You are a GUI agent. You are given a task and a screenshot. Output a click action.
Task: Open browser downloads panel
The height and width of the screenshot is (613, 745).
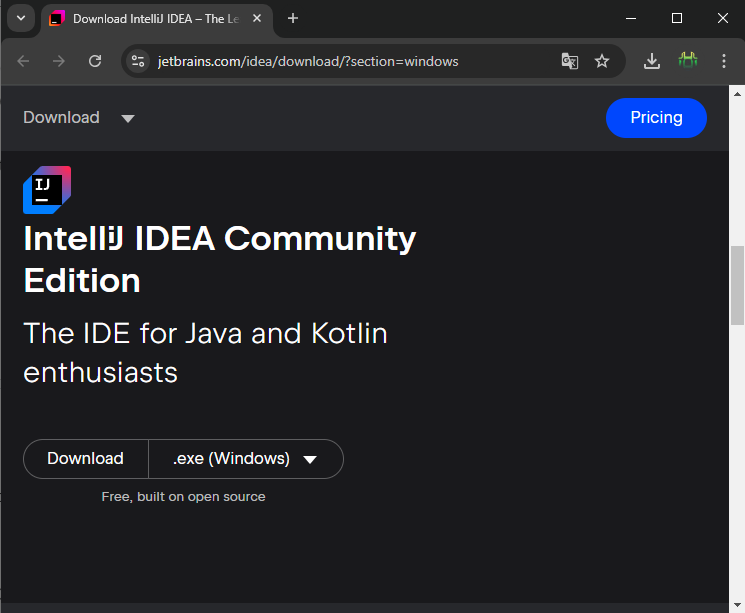pos(651,61)
